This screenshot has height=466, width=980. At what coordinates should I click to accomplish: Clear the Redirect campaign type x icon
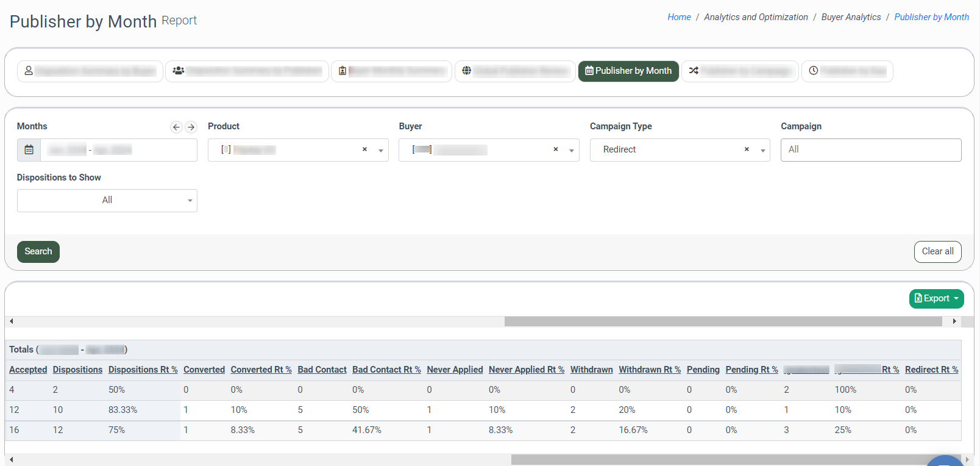(746, 149)
